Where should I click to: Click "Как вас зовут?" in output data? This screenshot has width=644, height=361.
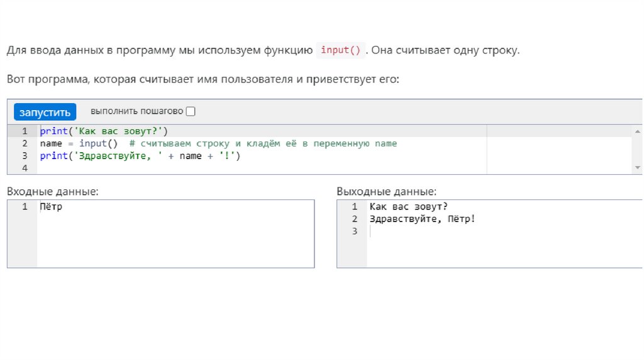coord(408,207)
